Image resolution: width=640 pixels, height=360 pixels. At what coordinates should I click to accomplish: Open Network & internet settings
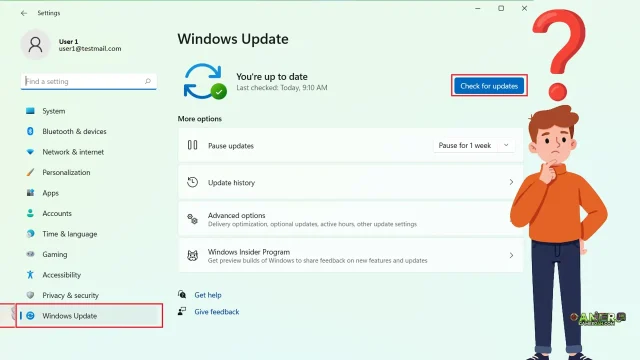[x=73, y=152]
